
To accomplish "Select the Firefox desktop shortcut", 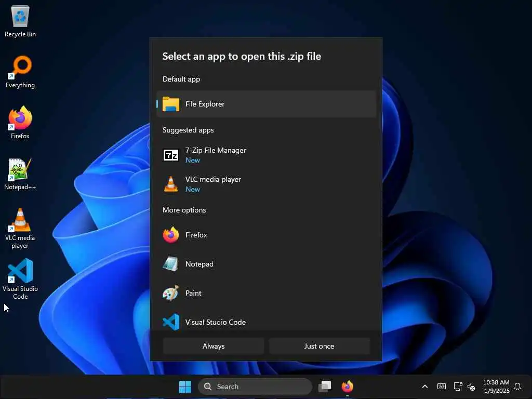I will click(20, 122).
